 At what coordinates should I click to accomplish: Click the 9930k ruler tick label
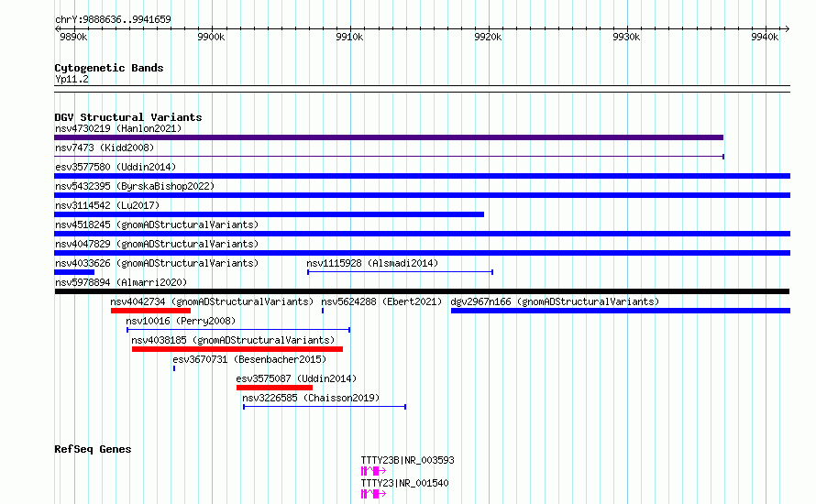[626, 38]
